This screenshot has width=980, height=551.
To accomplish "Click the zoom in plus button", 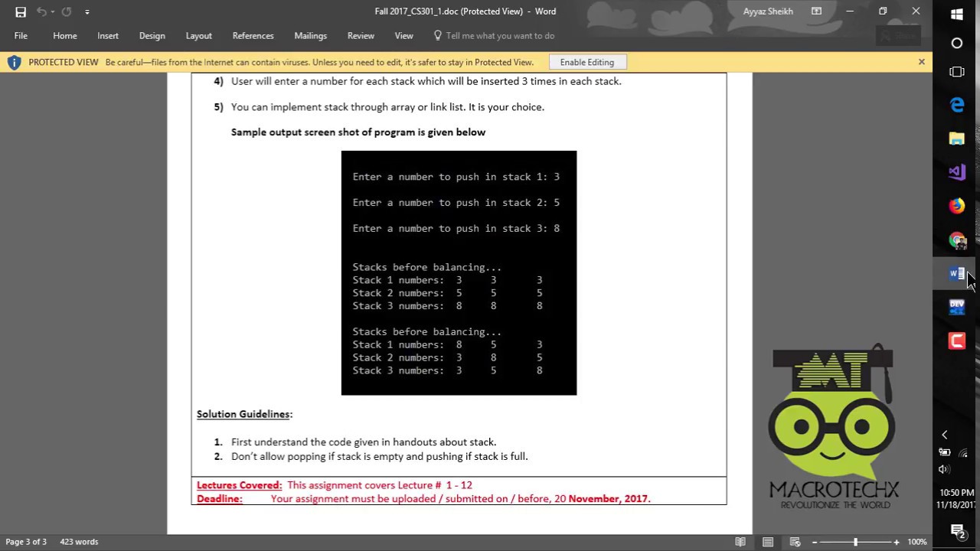I will (x=897, y=542).
